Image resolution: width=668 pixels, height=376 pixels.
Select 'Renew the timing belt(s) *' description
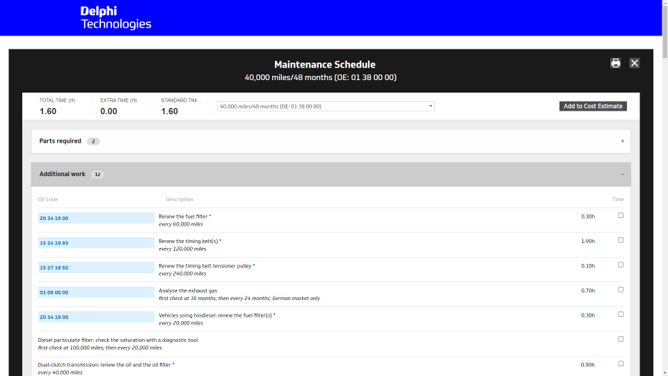click(x=190, y=241)
